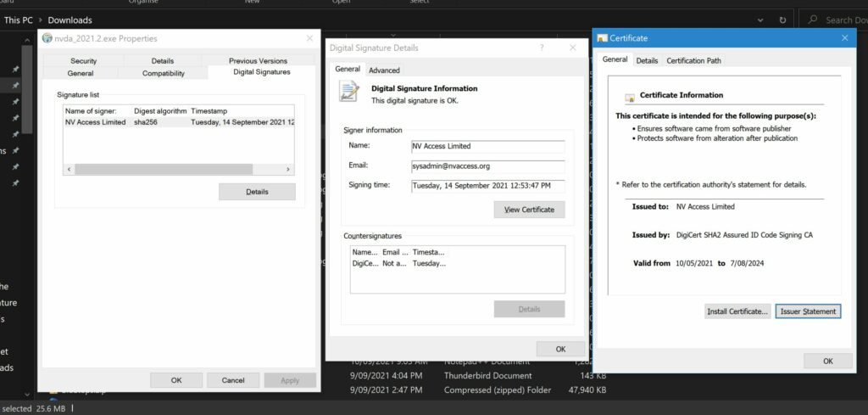Click the signed document icon in Signature Details
Screen dimensions: 868x415
point(348,92)
